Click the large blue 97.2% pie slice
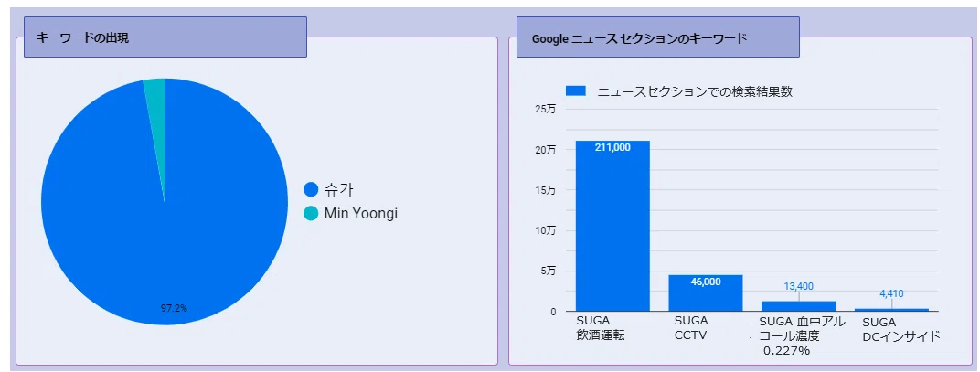This screenshot has width=980, height=372. click(x=164, y=225)
